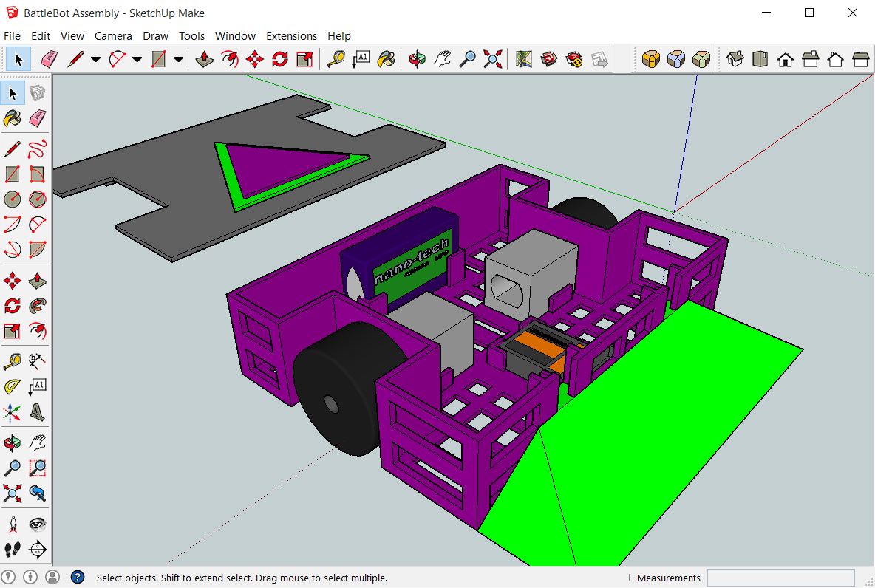
Task: Switch to Front view in top toolbar
Action: click(785, 59)
